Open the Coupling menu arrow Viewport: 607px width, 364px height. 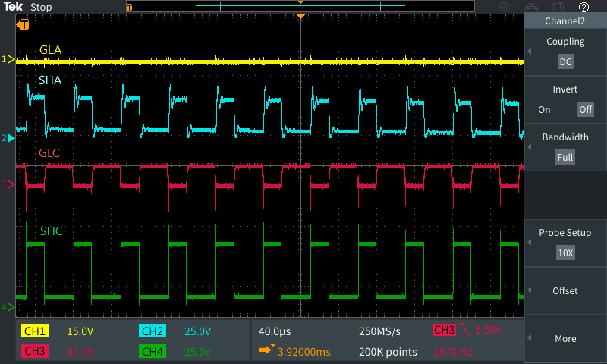pyautogui.click(x=529, y=51)
